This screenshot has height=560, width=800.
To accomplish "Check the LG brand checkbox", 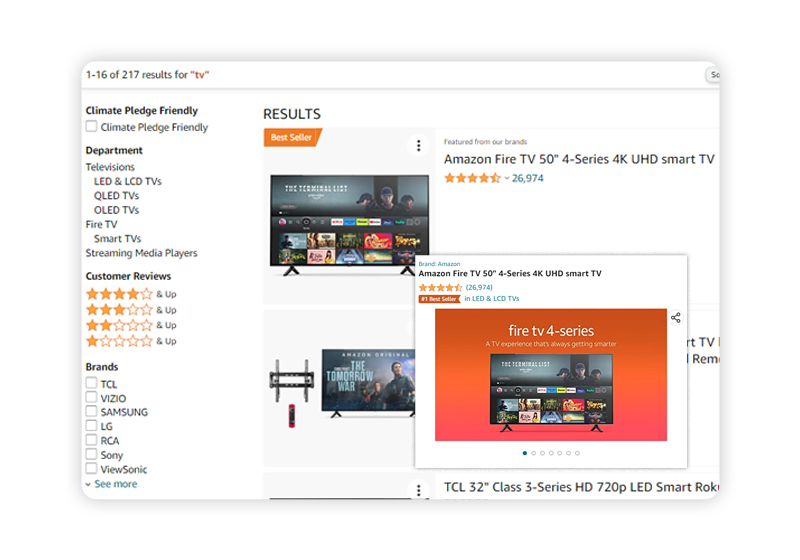I will tap(91, 425).
